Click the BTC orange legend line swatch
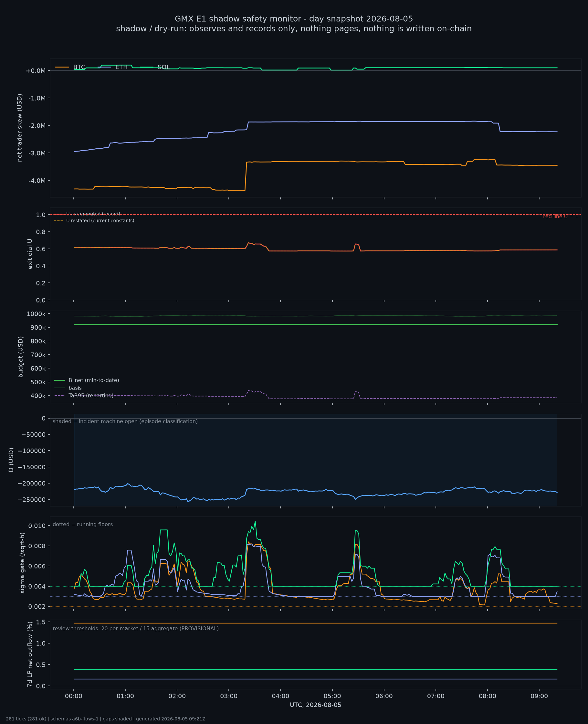Screen dimensions: 588x724 point(62,67)
